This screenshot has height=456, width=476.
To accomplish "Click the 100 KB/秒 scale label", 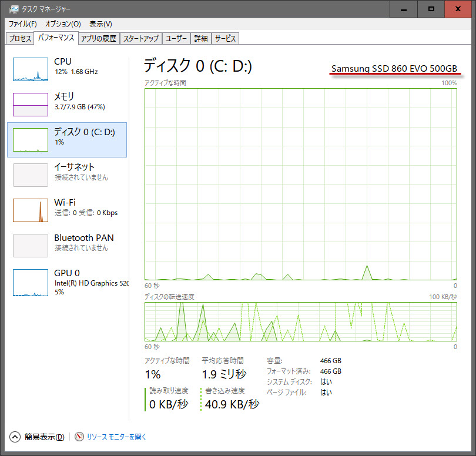I will pos(443,297).
